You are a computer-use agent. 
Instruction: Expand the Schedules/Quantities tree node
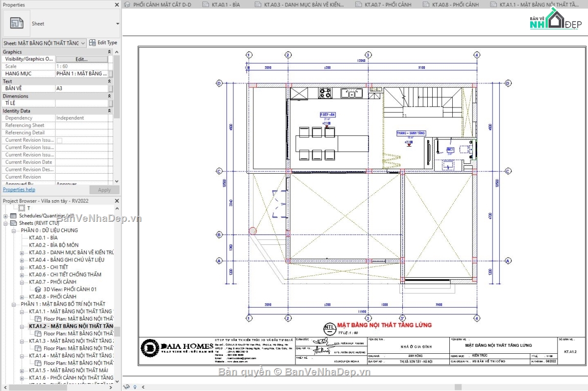[6, 216]
